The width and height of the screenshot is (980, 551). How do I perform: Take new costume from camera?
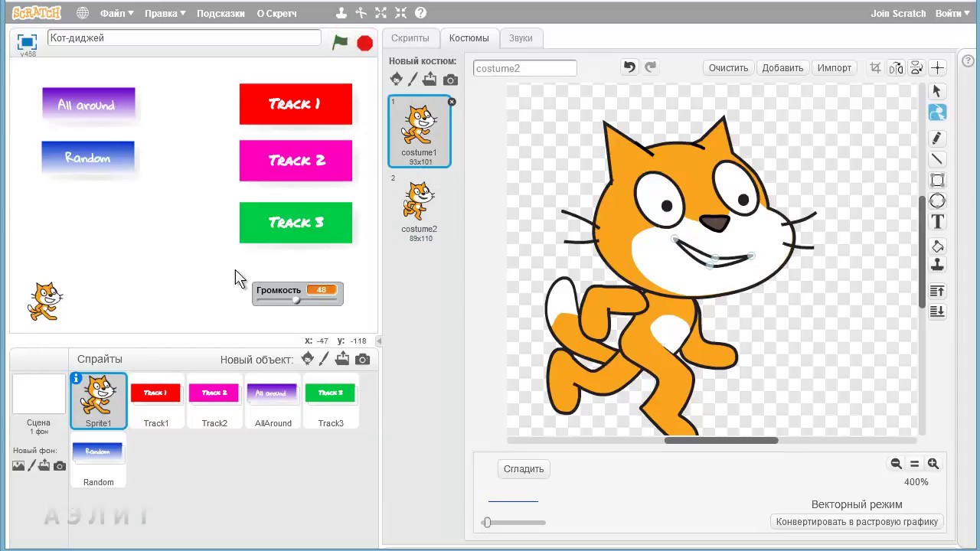tap(450, 80)
